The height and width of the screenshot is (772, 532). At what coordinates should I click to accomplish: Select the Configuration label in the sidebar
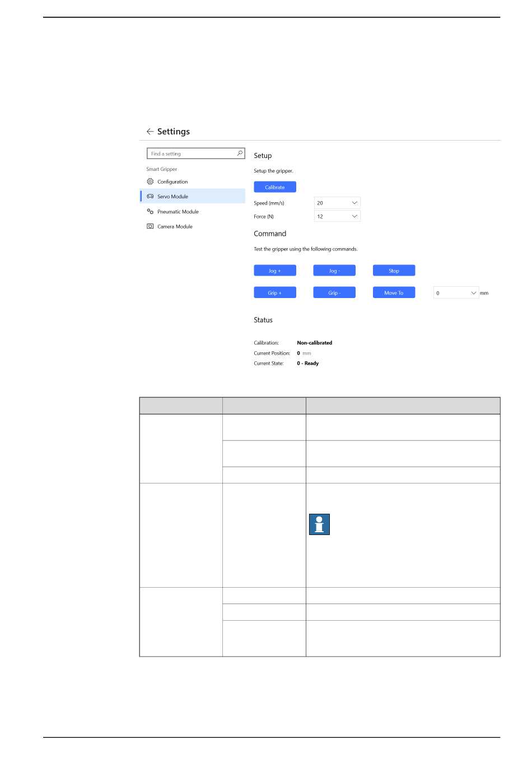point(172,182)
